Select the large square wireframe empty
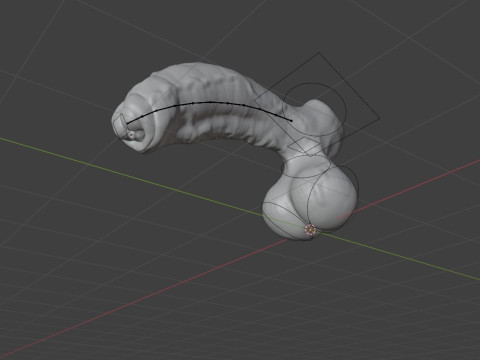 [x=317, y=104]
